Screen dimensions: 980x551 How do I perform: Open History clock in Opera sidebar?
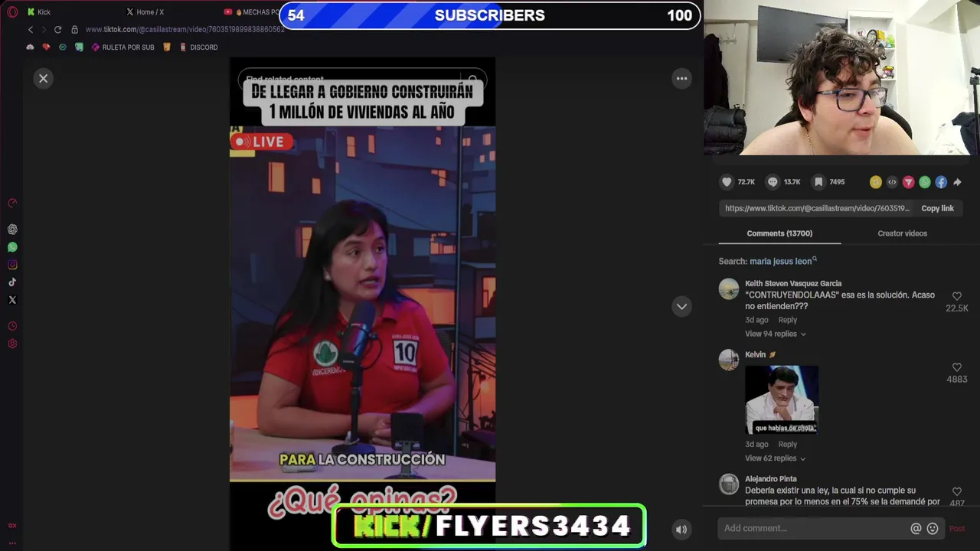click(x=12, y=326)
